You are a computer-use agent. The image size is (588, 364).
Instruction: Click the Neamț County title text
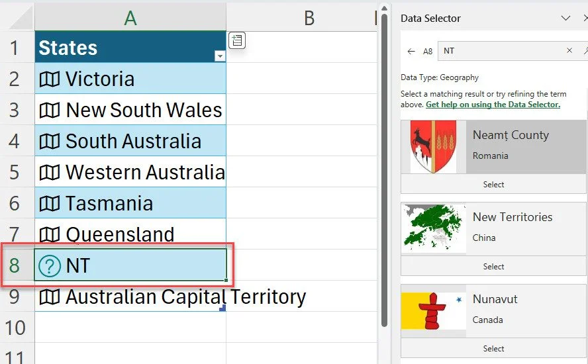[511, 135]
